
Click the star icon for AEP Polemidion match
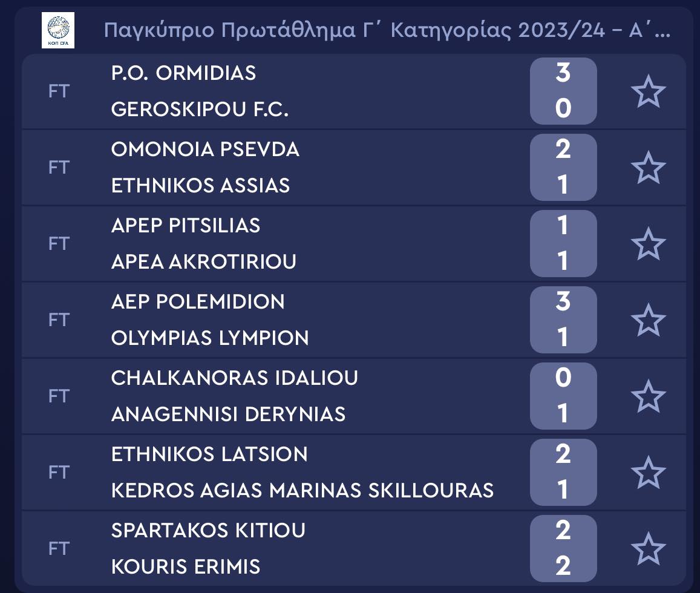(648, 320)
